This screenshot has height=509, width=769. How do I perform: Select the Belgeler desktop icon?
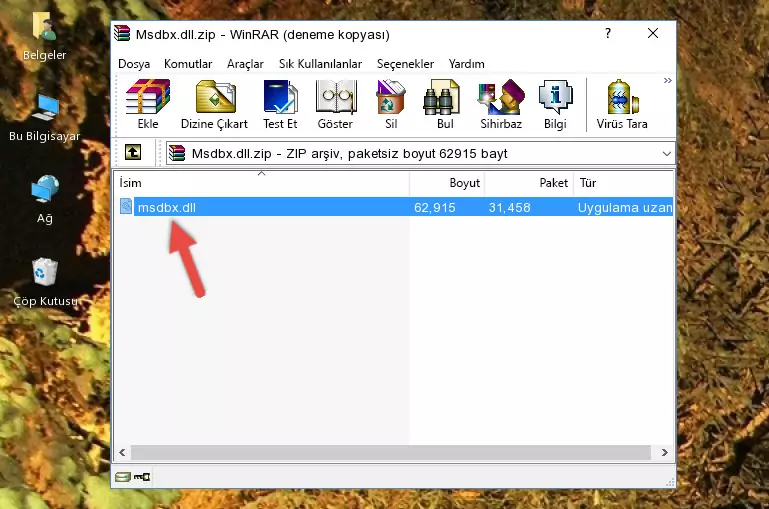click(x=44, y=36)
